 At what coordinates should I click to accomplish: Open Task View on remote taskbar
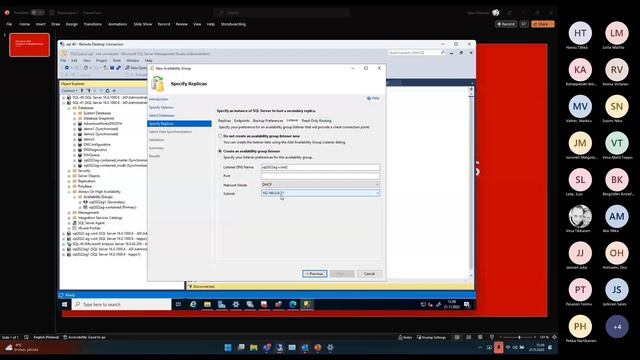tap(178, 304)
